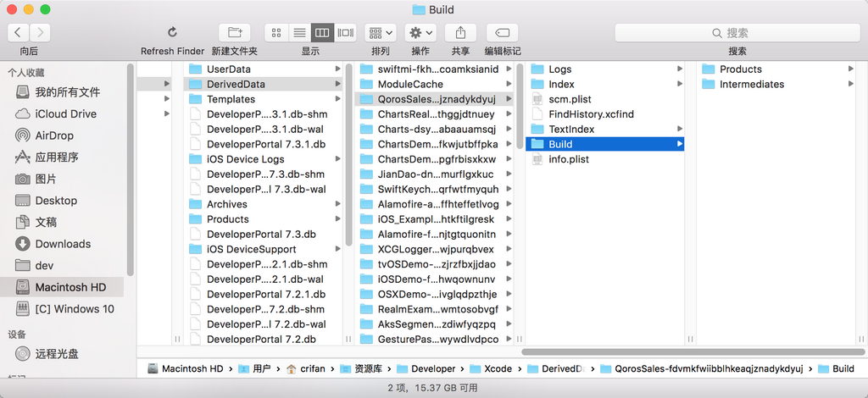Expand the TextIndex folder arrow

(680, 130)
